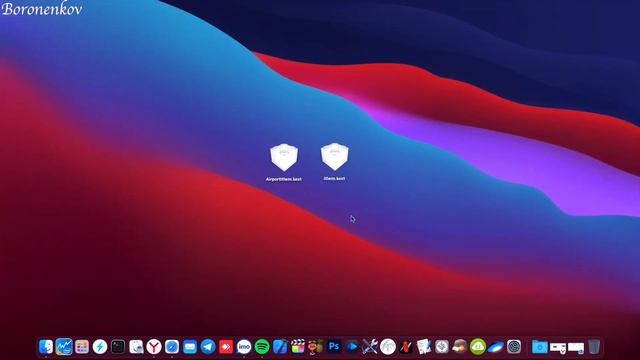Open crossed wrench and screwdriver tool app
Screen dimensions: 640x360
click(370, 347)
